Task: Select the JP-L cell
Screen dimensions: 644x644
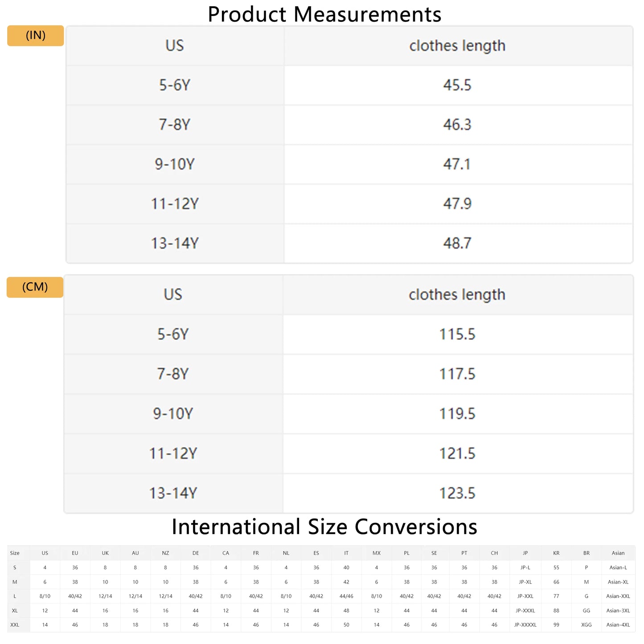Action: [525, 568]
